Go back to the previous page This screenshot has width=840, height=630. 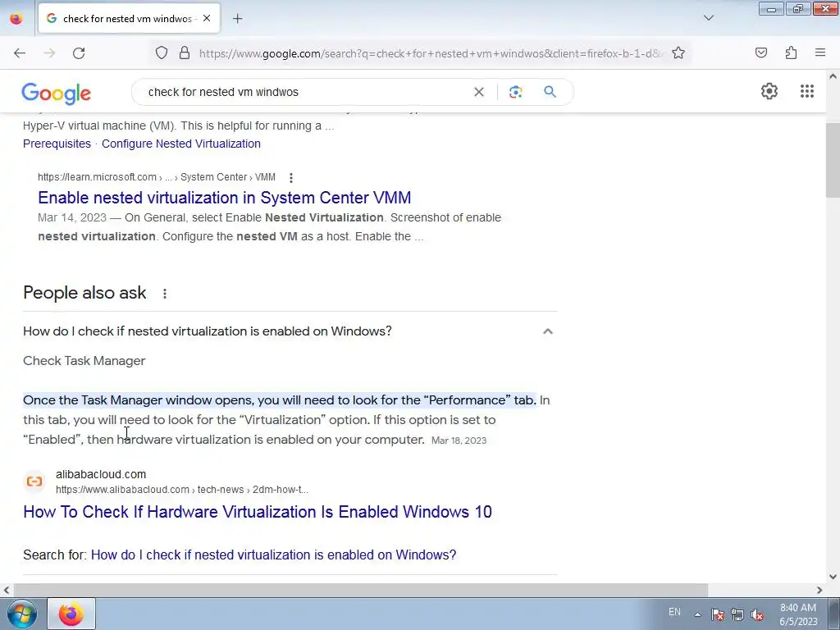tap(20, 53)
